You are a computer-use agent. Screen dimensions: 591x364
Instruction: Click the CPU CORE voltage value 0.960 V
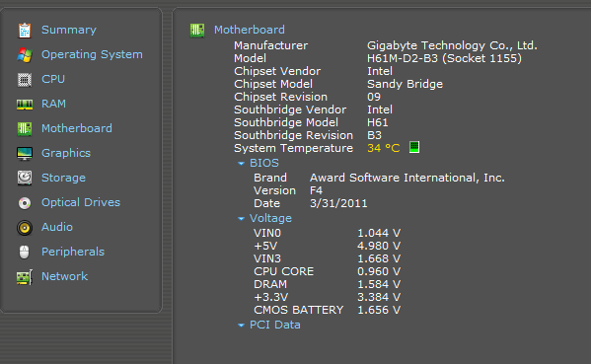(x=379, y=271)
